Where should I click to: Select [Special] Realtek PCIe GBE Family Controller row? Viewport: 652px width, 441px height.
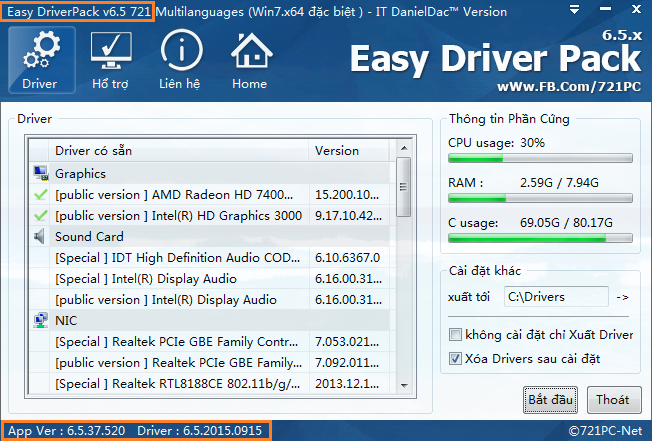coord(210,342)
